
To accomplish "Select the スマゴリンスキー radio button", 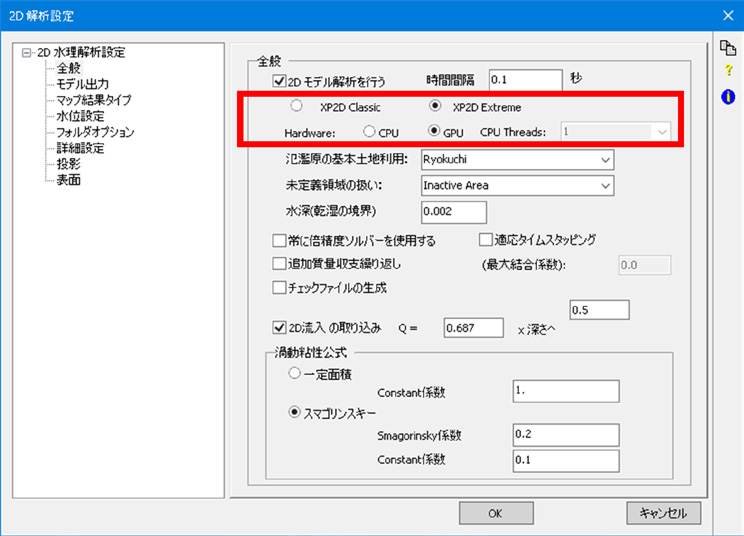I will pos(295,412).
